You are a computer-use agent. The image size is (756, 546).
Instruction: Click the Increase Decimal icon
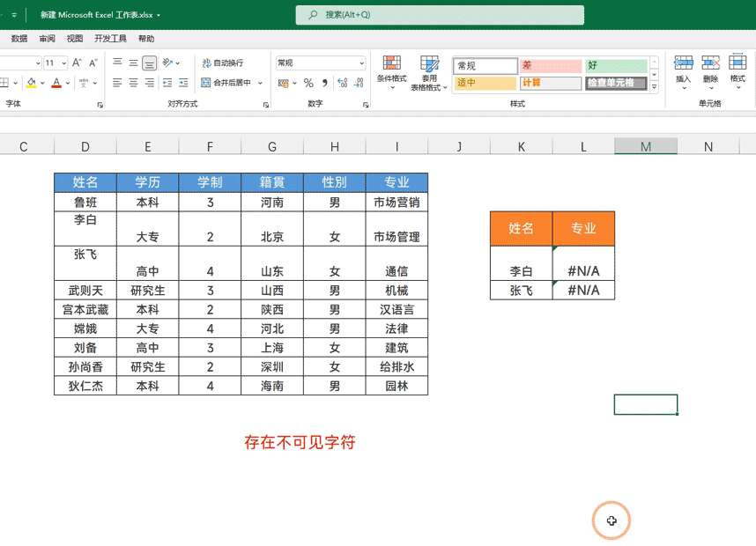pyautogui.click(x=343, y=83)
